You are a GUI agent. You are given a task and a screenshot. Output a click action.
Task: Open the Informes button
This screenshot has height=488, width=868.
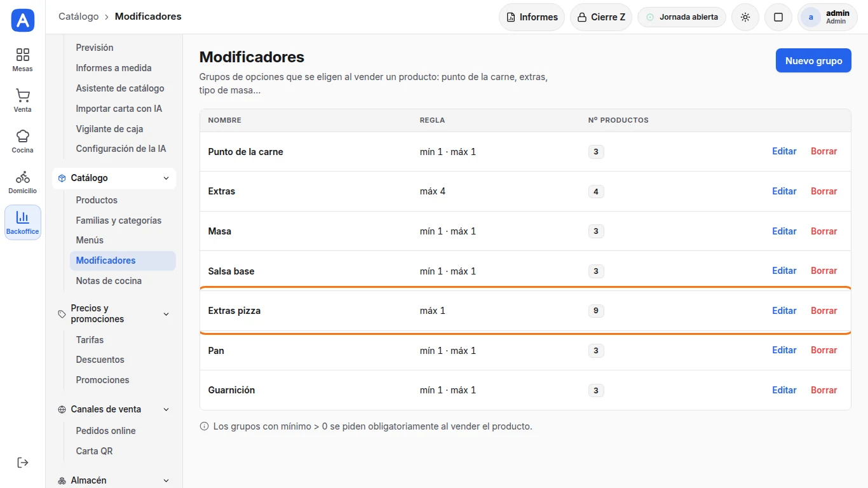(532, 17)
